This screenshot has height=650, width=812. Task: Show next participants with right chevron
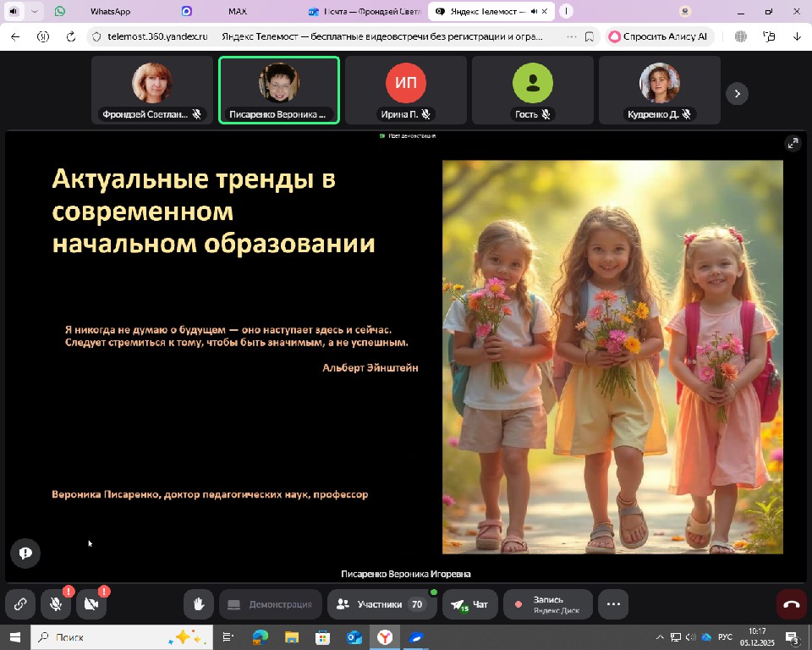(x=737, y=94)
